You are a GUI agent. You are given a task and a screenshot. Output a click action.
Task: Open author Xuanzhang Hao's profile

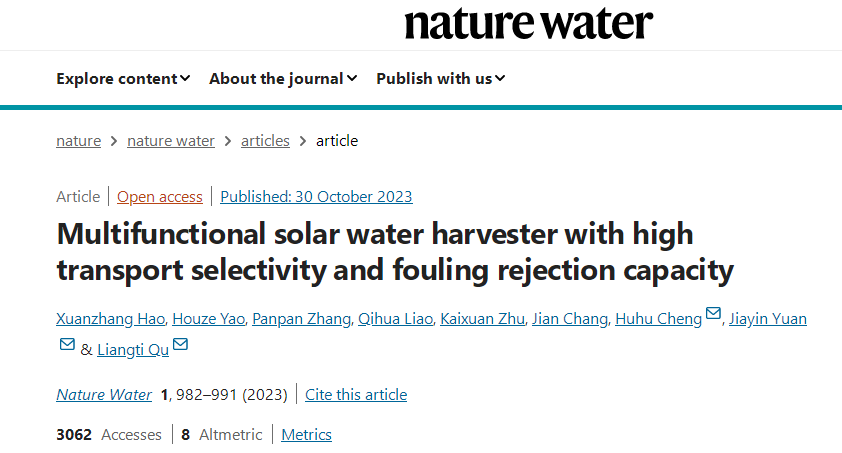coord(111,319)
